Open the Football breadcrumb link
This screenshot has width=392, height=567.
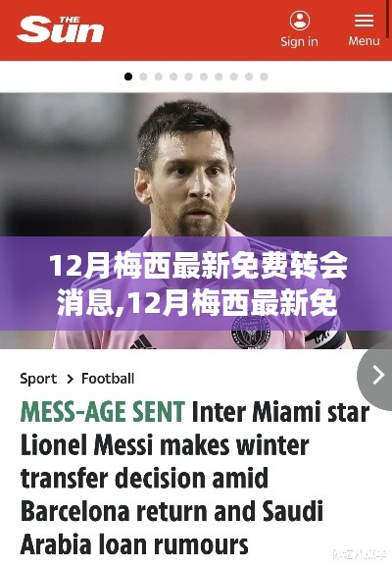click(x=108, y=379)
